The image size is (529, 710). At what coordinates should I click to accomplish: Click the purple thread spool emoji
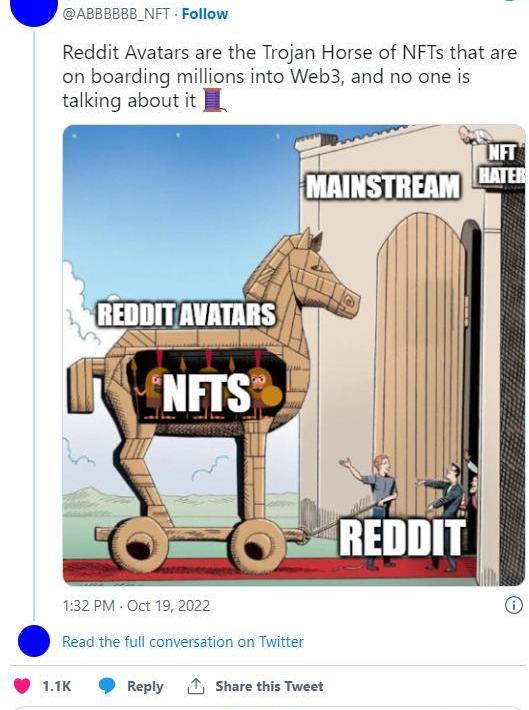coord(214,101)
